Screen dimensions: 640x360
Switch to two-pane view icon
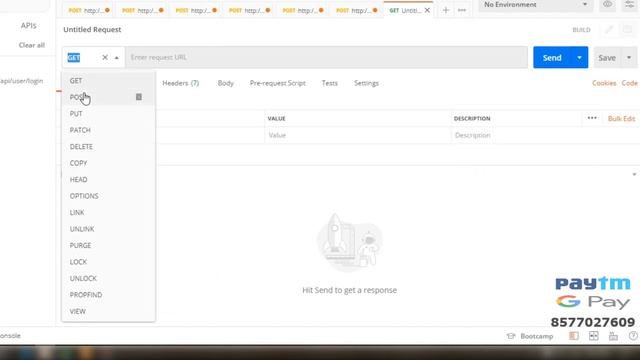(x=593, y=336)
